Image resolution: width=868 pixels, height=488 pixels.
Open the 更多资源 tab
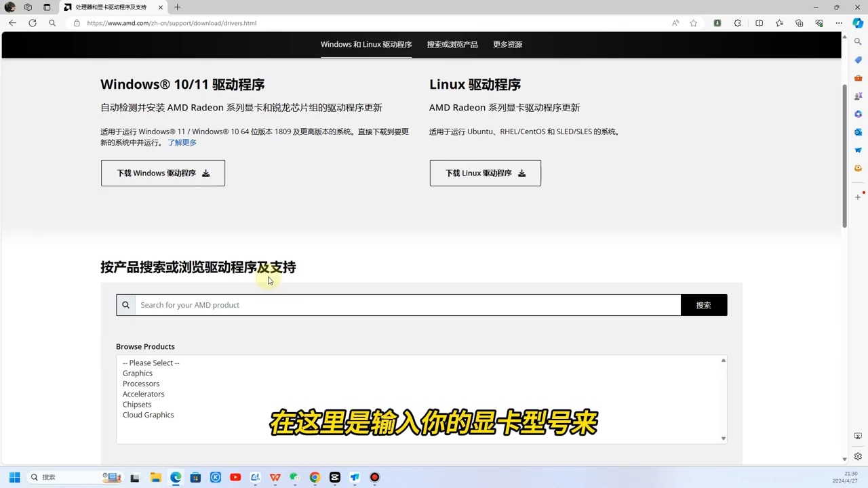[507, 45]
